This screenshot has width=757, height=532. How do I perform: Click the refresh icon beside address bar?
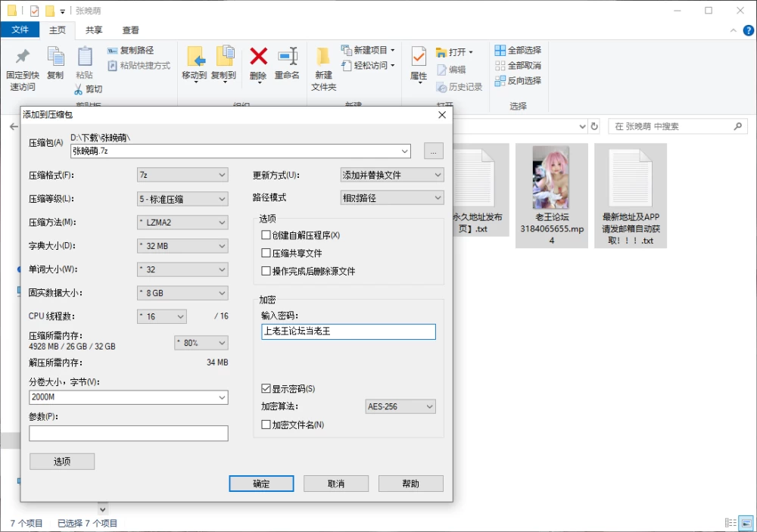click(594, 126)
